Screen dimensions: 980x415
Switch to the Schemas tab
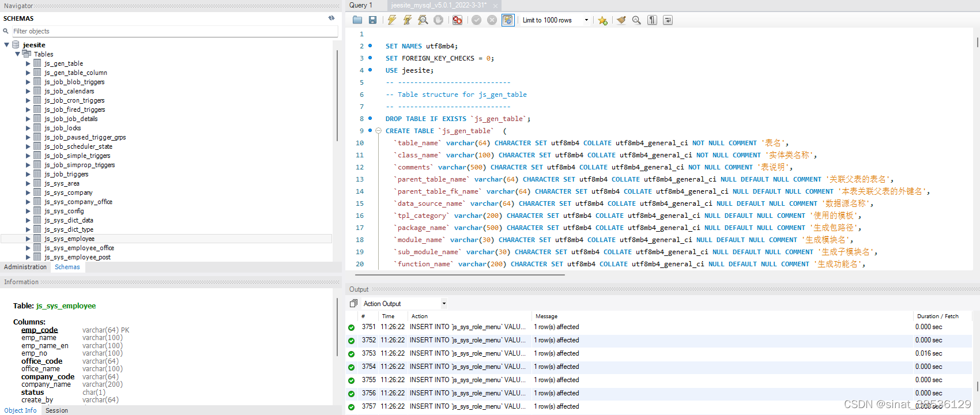67,267
